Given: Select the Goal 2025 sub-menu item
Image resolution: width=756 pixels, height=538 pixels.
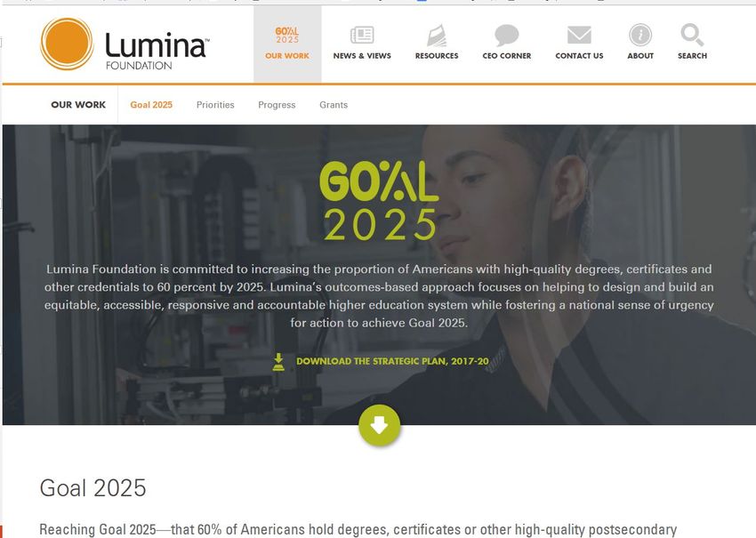Looking at the screenshot, I should tap(151, 105).
